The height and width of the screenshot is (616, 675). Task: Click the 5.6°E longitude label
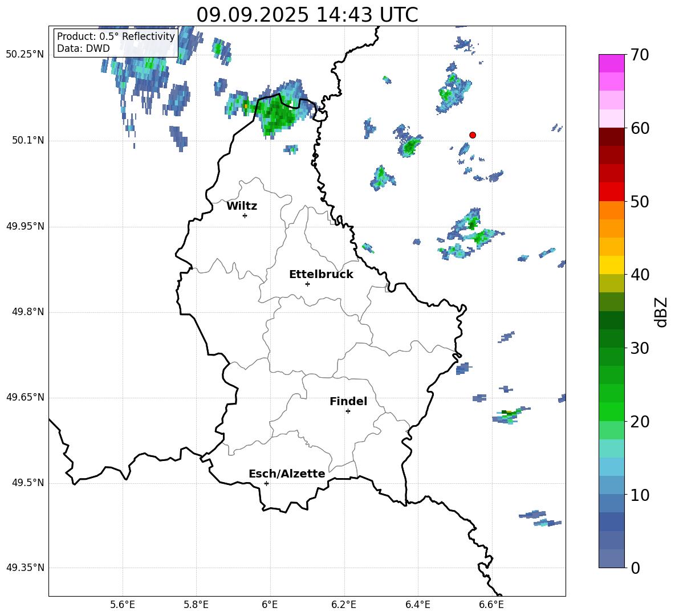click(x=123, y=605)
